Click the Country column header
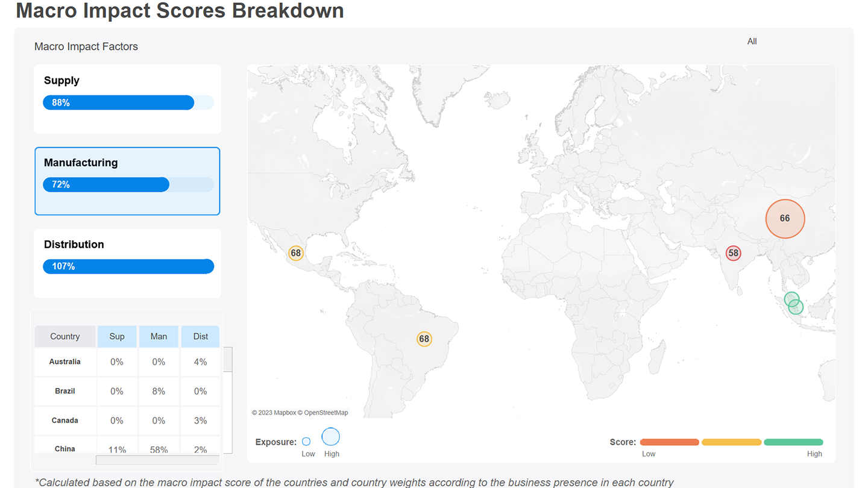The height and width of the screenshot is (488, 868). (65, 336)
